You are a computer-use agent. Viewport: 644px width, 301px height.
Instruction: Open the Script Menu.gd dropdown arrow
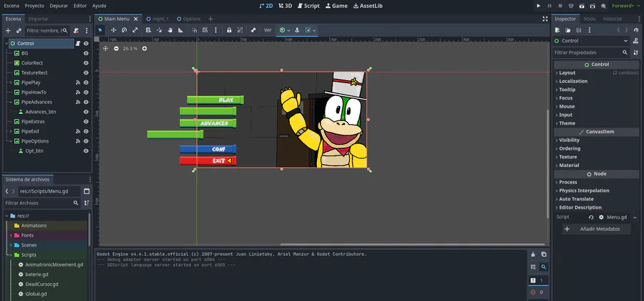click(x=635, y=218)
